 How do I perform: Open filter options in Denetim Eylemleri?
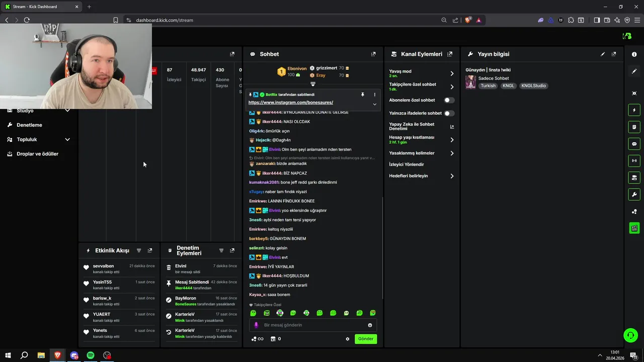(x=221, y=250)
